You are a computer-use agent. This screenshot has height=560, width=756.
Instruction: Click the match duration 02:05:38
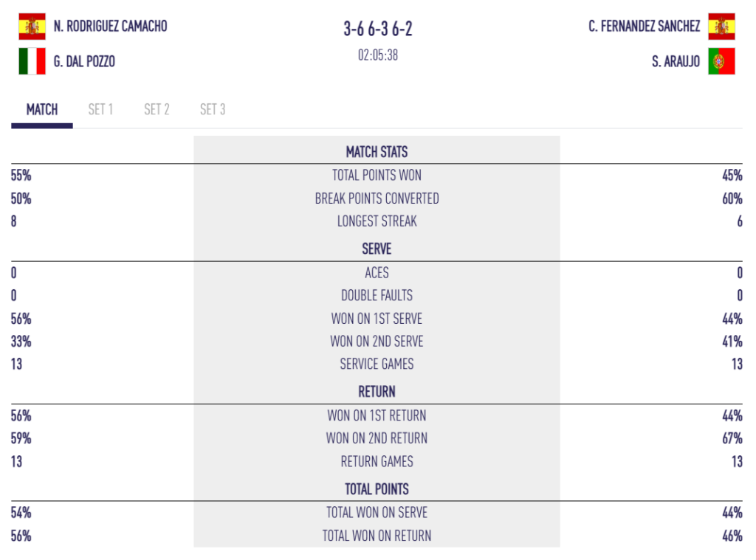[x=378, y=55]
